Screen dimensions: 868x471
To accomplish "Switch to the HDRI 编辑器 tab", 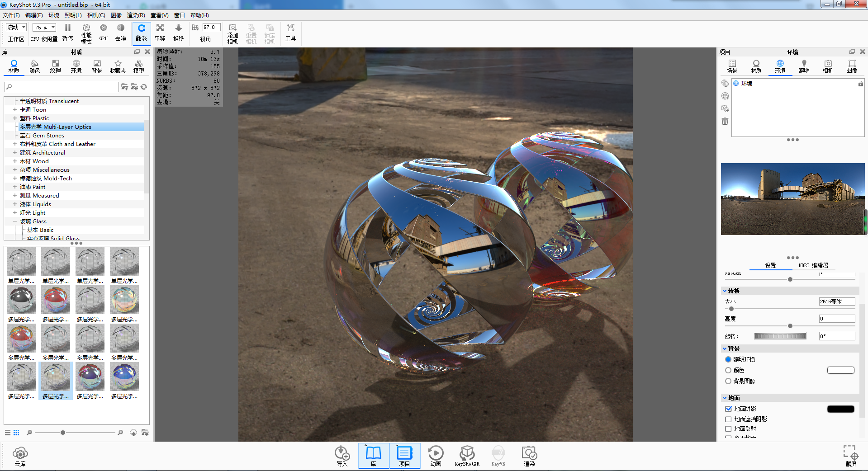I will 813,265.
